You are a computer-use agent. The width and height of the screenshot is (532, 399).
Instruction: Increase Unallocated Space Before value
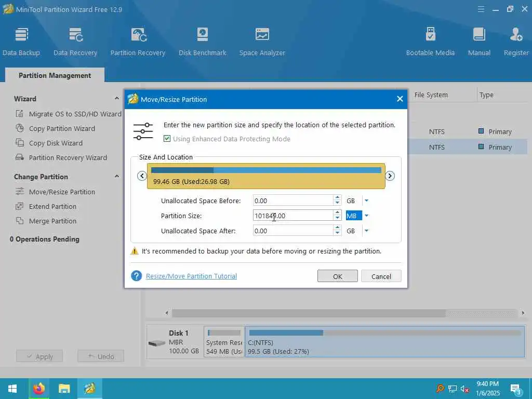[x=337, y=198]
